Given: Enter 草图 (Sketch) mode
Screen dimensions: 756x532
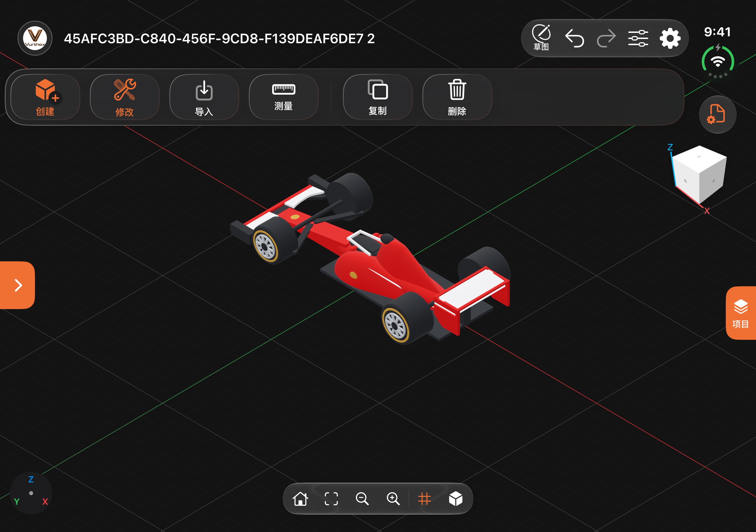Looking at the screenshot, I should pos(541,38).
